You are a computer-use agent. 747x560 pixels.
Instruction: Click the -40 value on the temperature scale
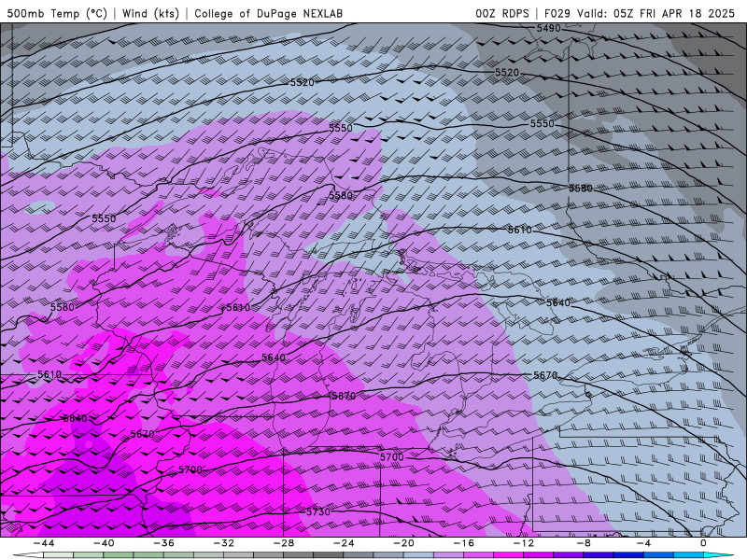click(x=104, y=543)
